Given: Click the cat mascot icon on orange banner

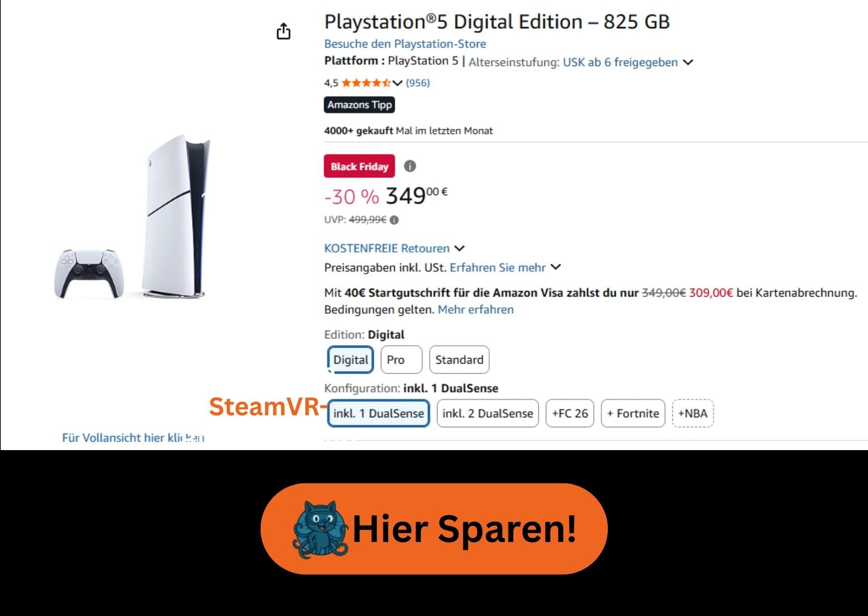Looking at the screenshot, I should (320, 530).
